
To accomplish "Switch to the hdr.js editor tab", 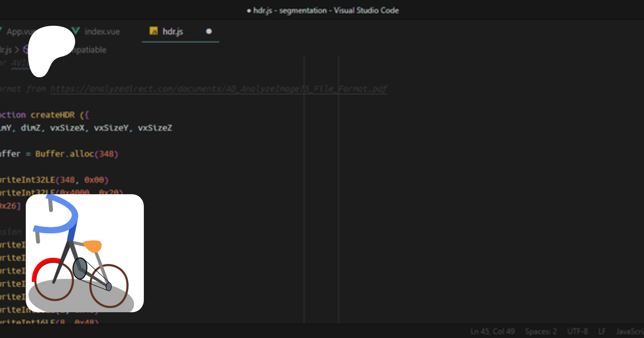I will (x=173, y=32).
